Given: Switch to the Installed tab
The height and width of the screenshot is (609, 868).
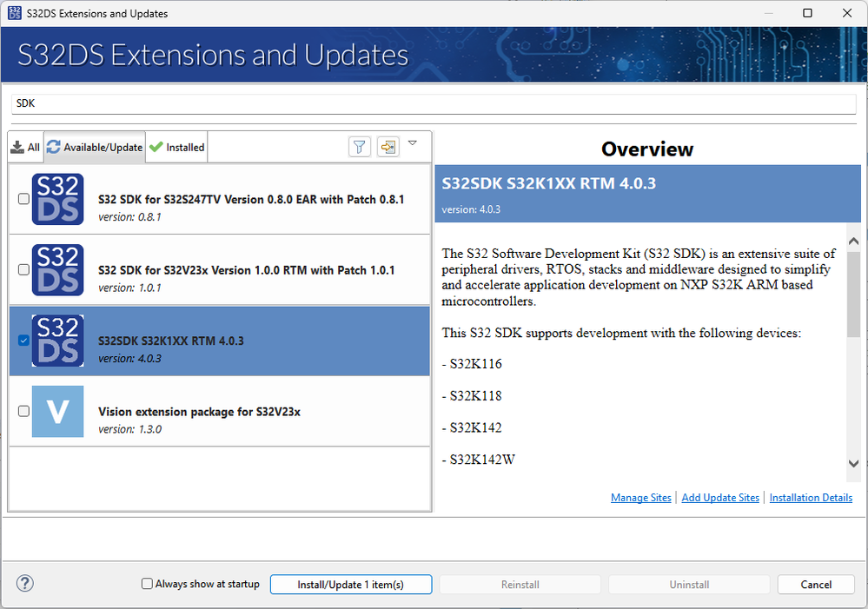Looking at the screenshot, I should [177, 148].
